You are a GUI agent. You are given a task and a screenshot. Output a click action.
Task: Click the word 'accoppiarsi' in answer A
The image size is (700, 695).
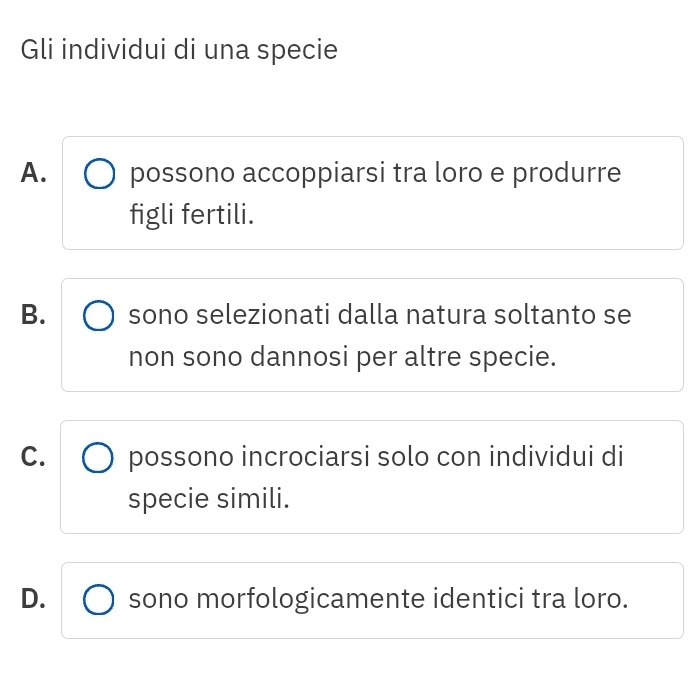point(313,174)
